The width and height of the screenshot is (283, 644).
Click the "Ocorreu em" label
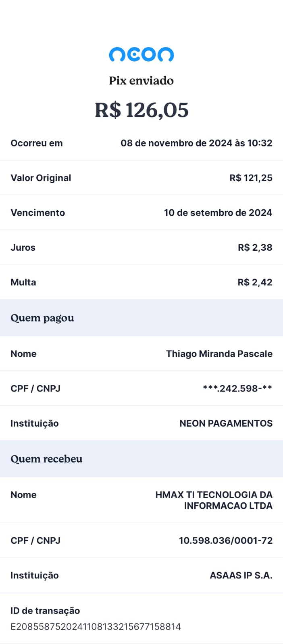[x=37, y=143]
